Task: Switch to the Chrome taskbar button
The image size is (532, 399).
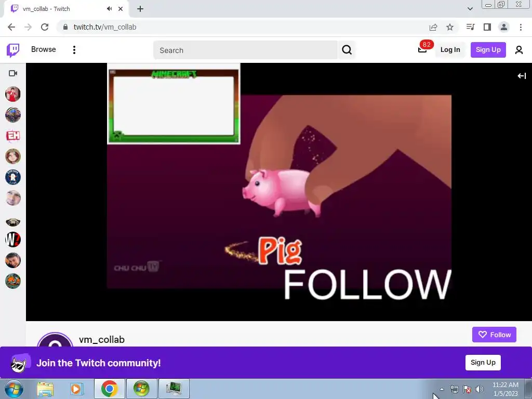Action: (109, 389)
